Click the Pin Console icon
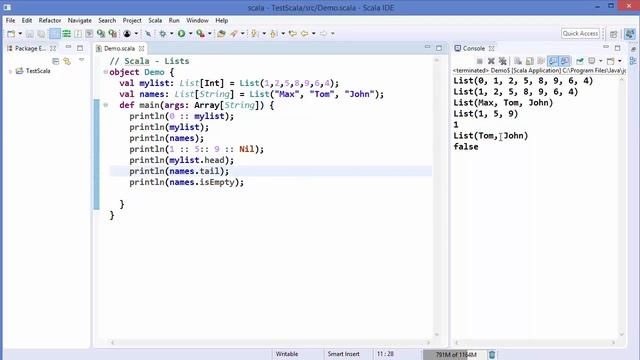The width and height of the screenshot is (640, 360). coord(580,61)
